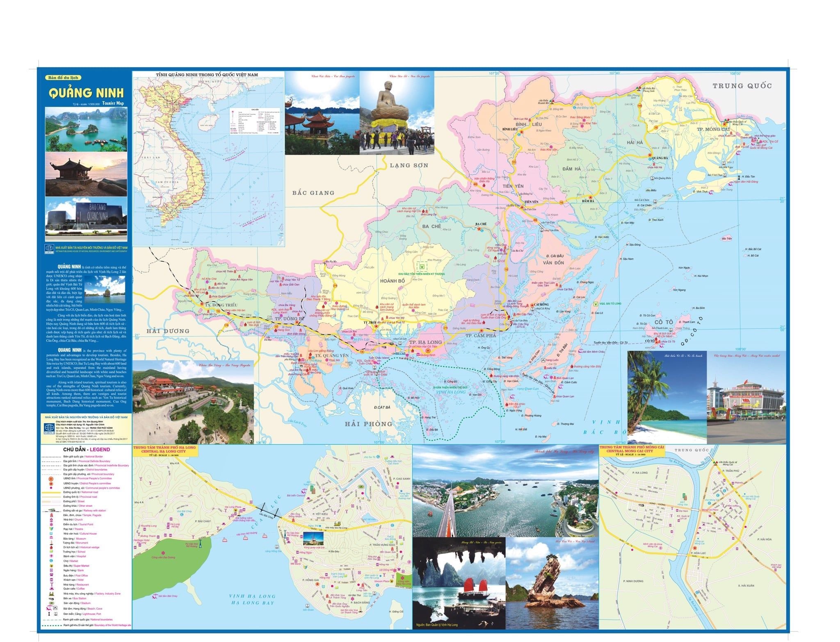The height and width of the screenshot is (642, 840).
Task: Click the 'TX. QUẢNG YÊN' town label
Action: point(331,355)
